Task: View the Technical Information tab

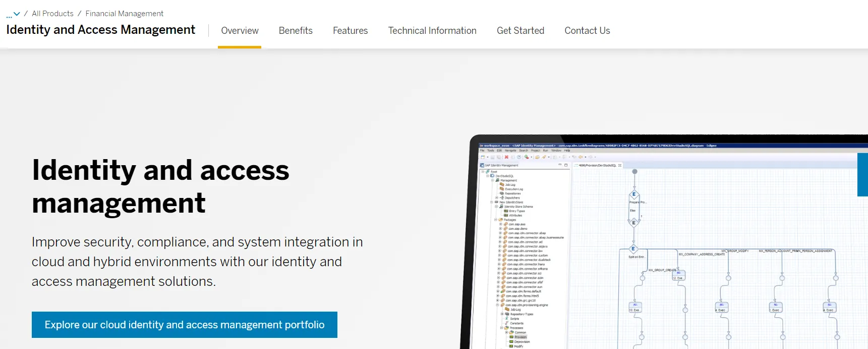Action: click(432, 31)
